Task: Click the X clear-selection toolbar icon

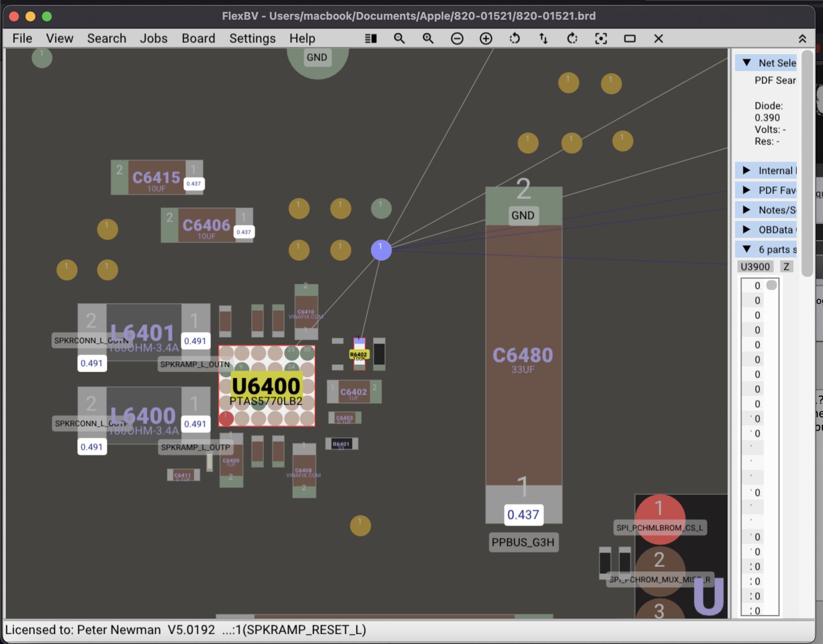Action: pos(658,39)
